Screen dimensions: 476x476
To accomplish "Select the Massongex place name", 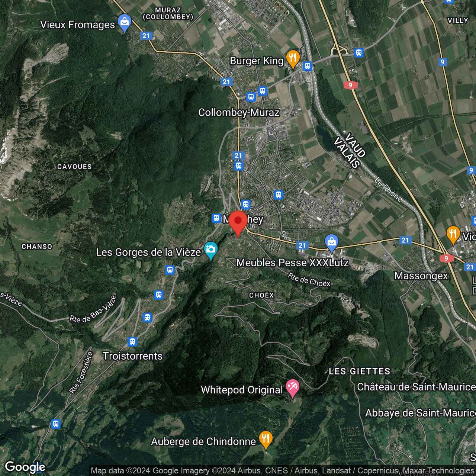I will pyautogui.click(x=421, y=276).
